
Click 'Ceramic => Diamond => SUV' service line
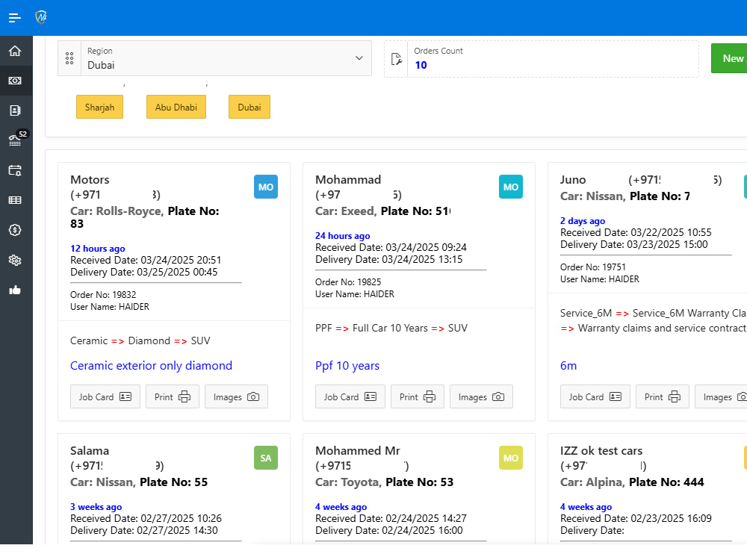pyautogui.click(x=140, y=341)
